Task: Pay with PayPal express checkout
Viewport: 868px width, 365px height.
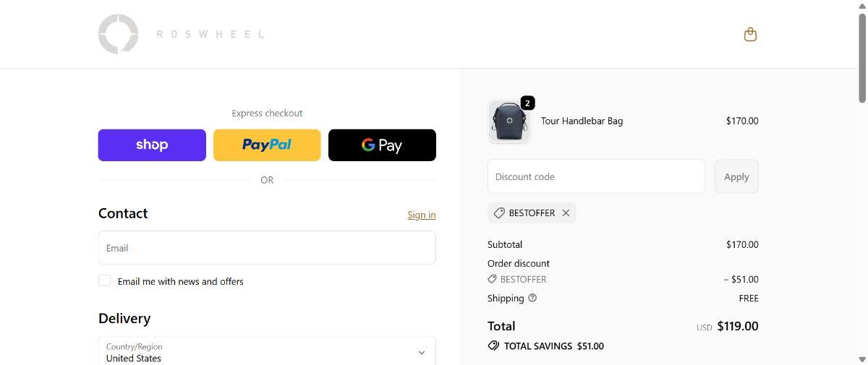Action: [267, 145]
